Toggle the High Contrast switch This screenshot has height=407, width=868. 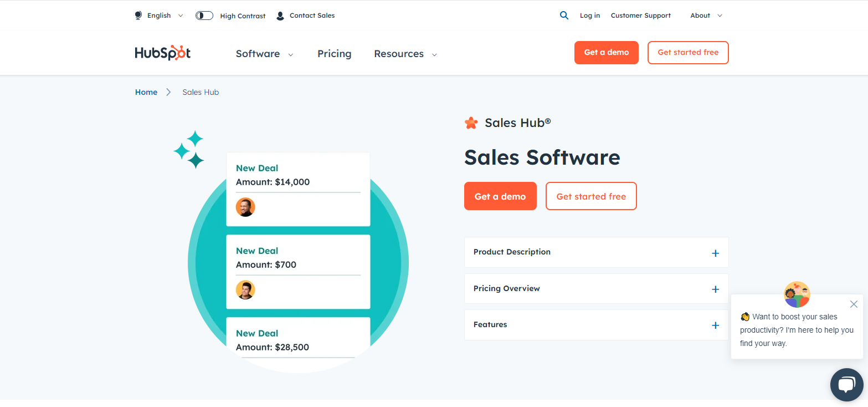pyautogui.click(x=204, y=16)
